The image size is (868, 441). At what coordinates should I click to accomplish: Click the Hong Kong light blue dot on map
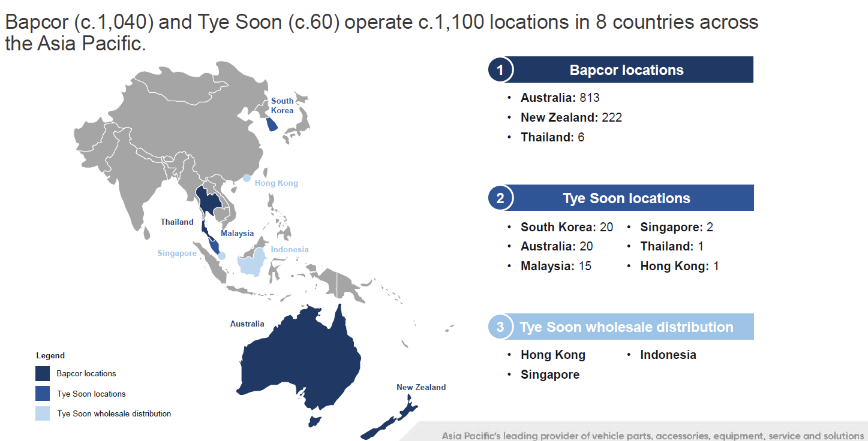(x=247, y=178)
